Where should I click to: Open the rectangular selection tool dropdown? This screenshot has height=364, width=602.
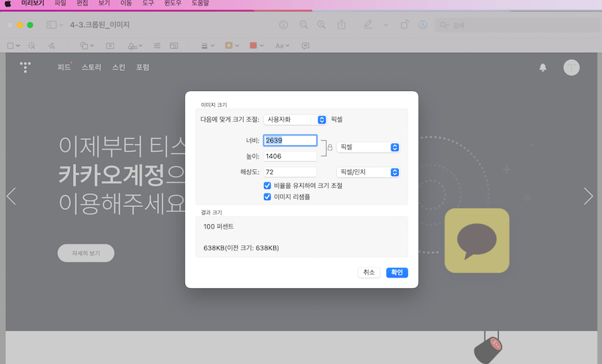click(x=14, y=46)
